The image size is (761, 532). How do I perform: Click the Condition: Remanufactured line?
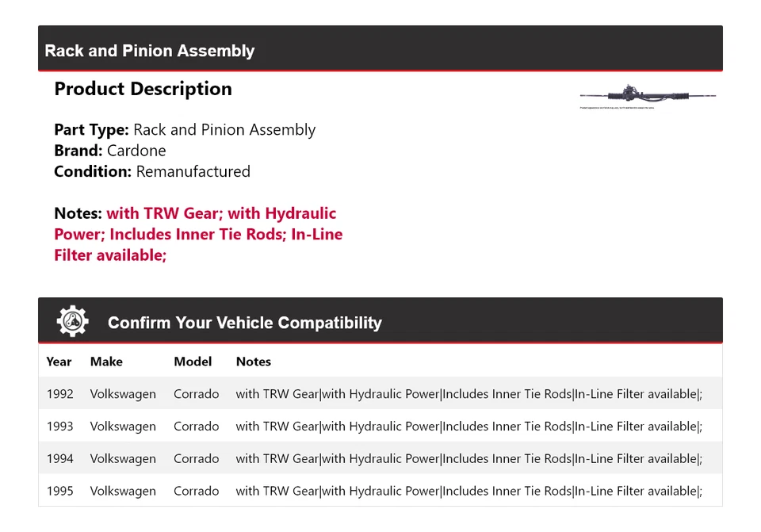tap(152, 171)
